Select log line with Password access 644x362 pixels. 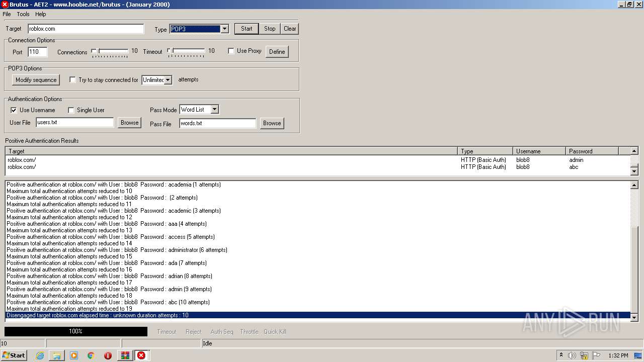pos(317,237)
